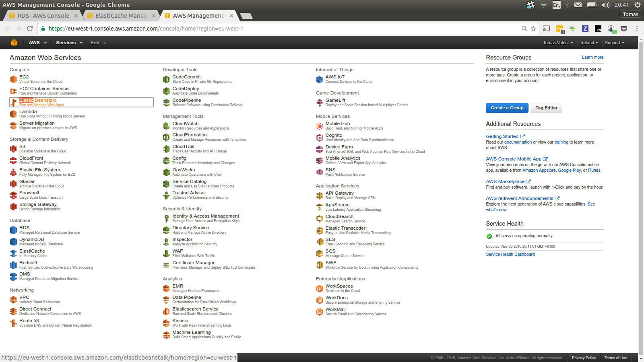644x362 pixels.
Task: Click the SQS service icon
Action: (320, 253)
